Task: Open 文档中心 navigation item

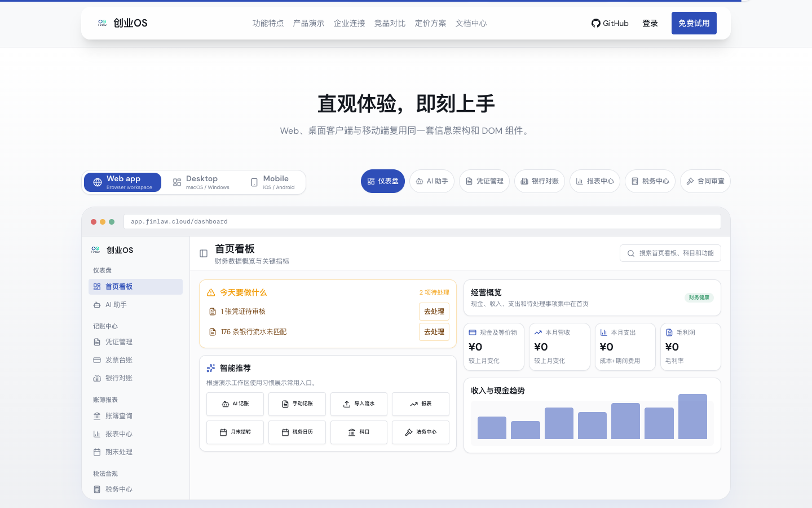Action: (x=471, y=23)
